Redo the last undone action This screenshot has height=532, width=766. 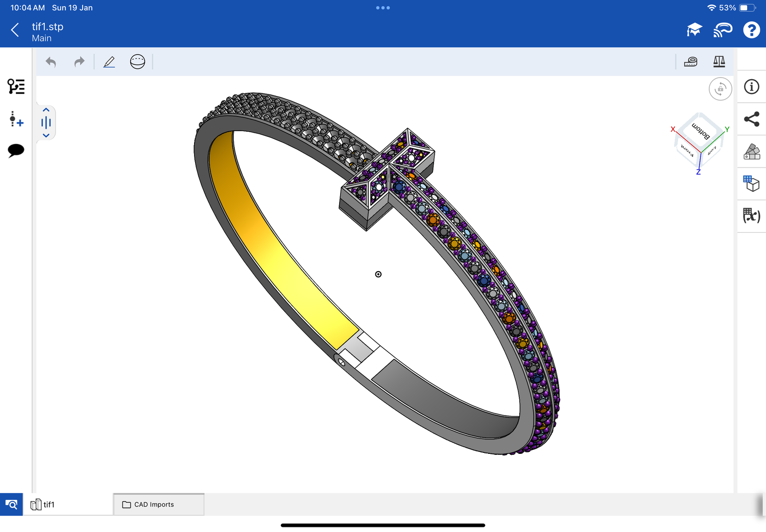[79, 62]
